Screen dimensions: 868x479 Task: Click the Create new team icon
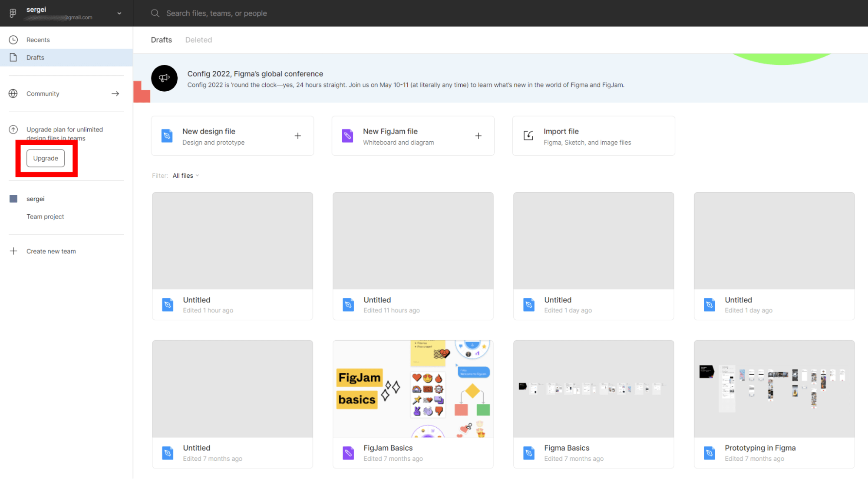coord(13,251)
